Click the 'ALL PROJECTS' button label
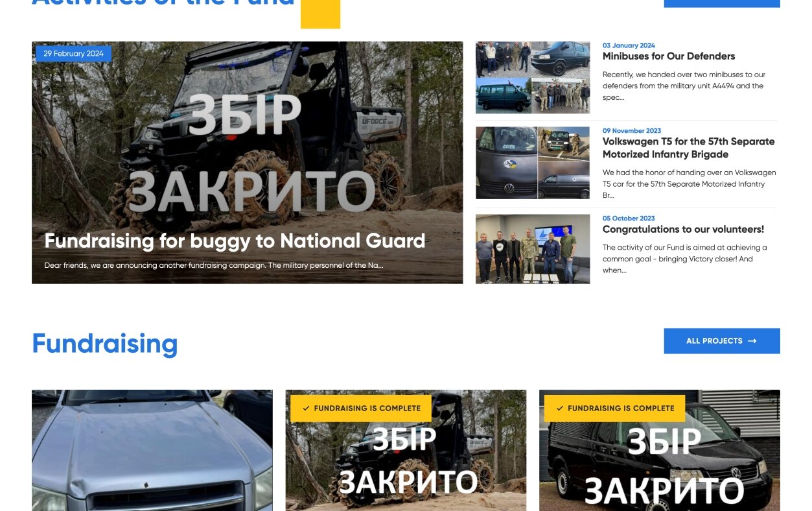The width and height of the screenshot is (812, 511). [714, 341]
